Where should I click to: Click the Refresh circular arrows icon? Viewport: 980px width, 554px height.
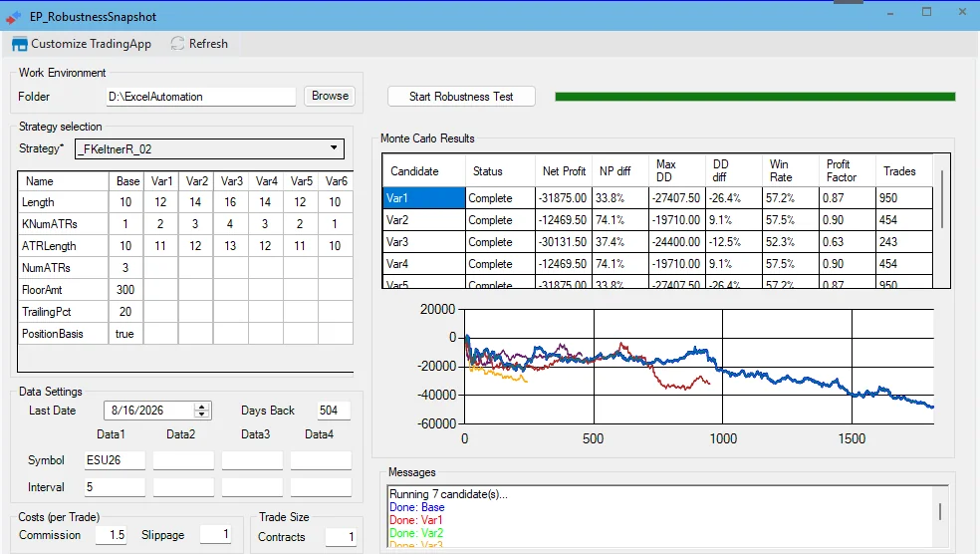(x=177, y=43)
